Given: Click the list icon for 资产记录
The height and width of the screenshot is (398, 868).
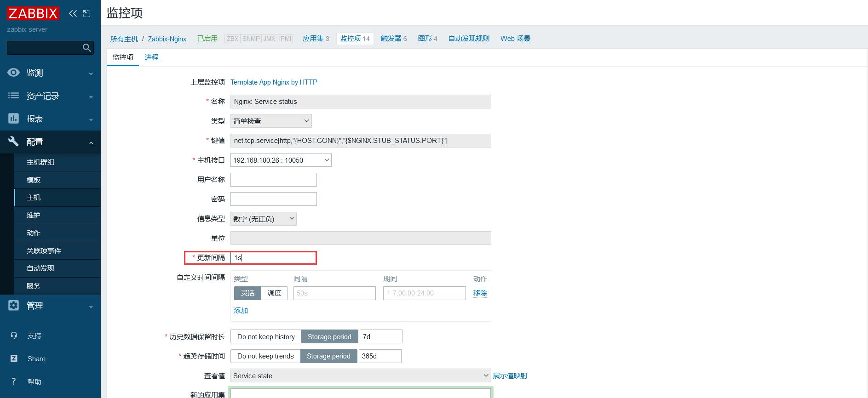Looking at the screenshot, I should [x=13, y=96].
